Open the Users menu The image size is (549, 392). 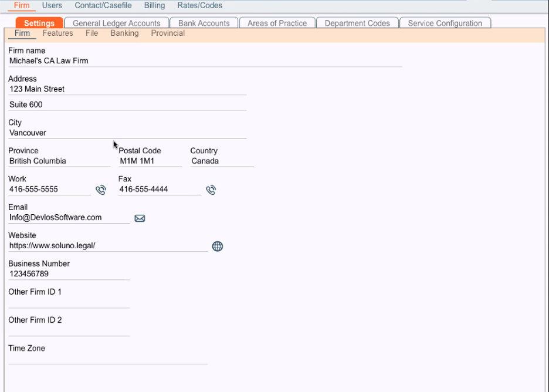click(52, 6)
